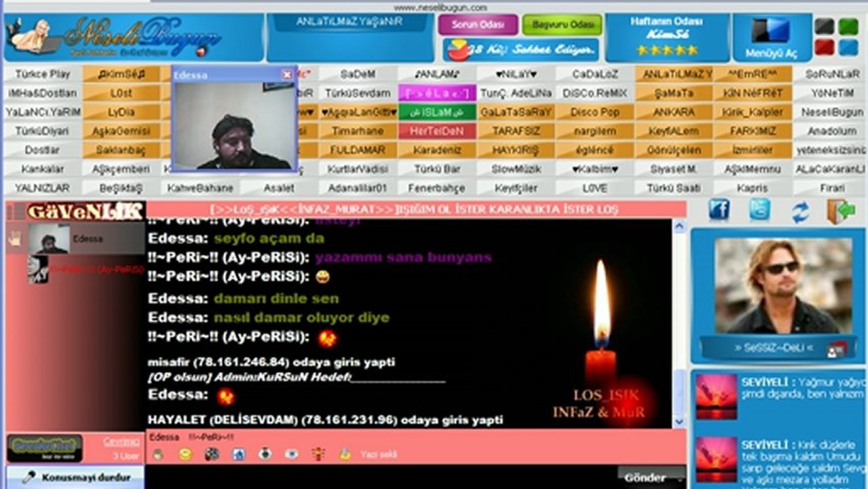This screenshot has height=489, width=868.
Task: Join the TARAFSIZ room
Action: coord(515,131)
